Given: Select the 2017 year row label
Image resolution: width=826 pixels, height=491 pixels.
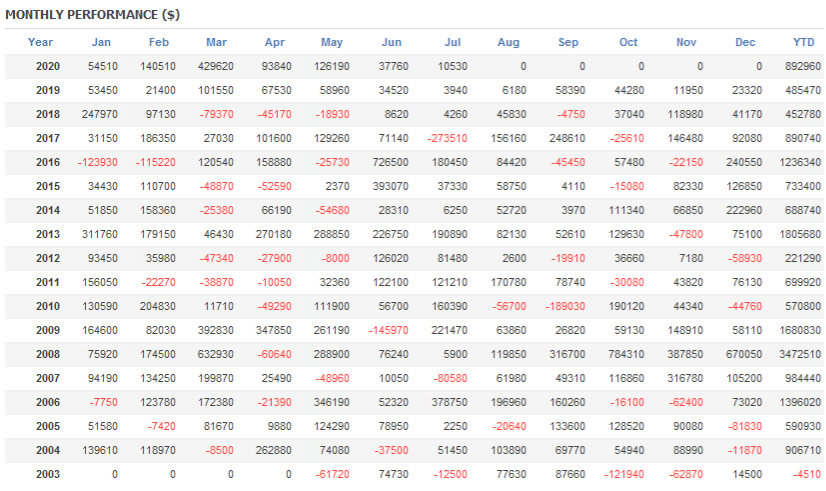Looking at the screenshot, I should [x=48, y=138].
